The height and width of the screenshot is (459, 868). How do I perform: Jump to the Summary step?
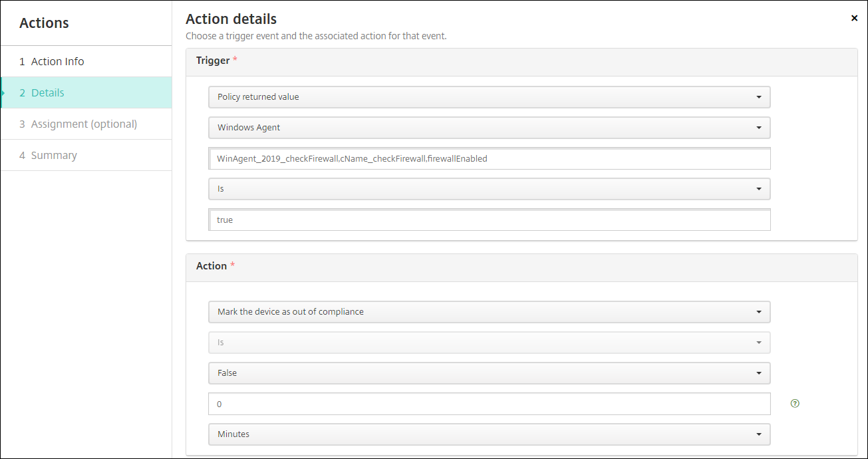[54, 155]
